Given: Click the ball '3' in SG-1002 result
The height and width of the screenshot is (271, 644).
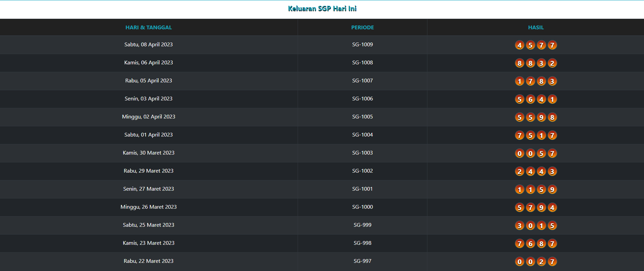Looking at the screenshot, I should 552,171.
